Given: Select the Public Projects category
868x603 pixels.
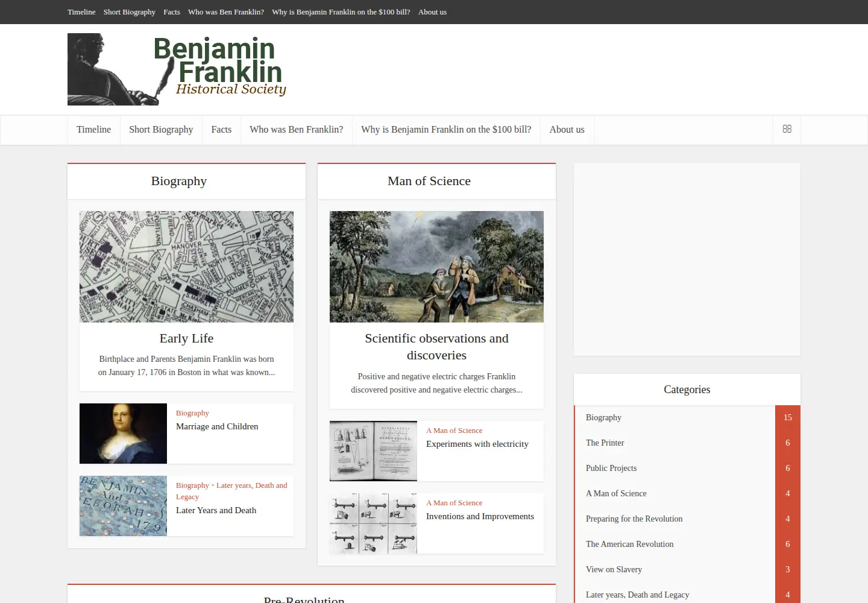Looking at the screenshot, I should click(x=611, y=468).
